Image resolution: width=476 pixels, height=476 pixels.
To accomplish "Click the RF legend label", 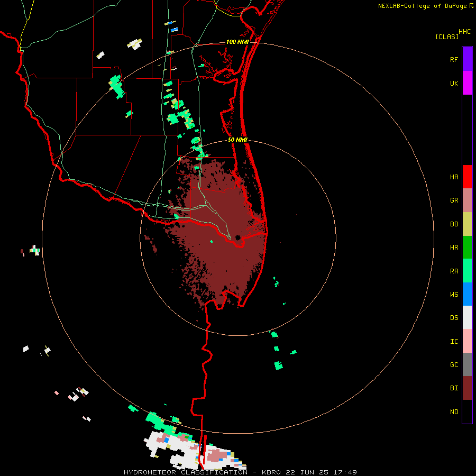I will (x=454, y=59).
